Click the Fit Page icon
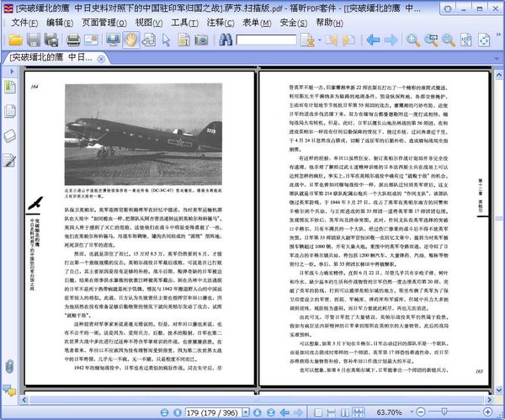This screenshot has height=420, width=505. [484, 40]
